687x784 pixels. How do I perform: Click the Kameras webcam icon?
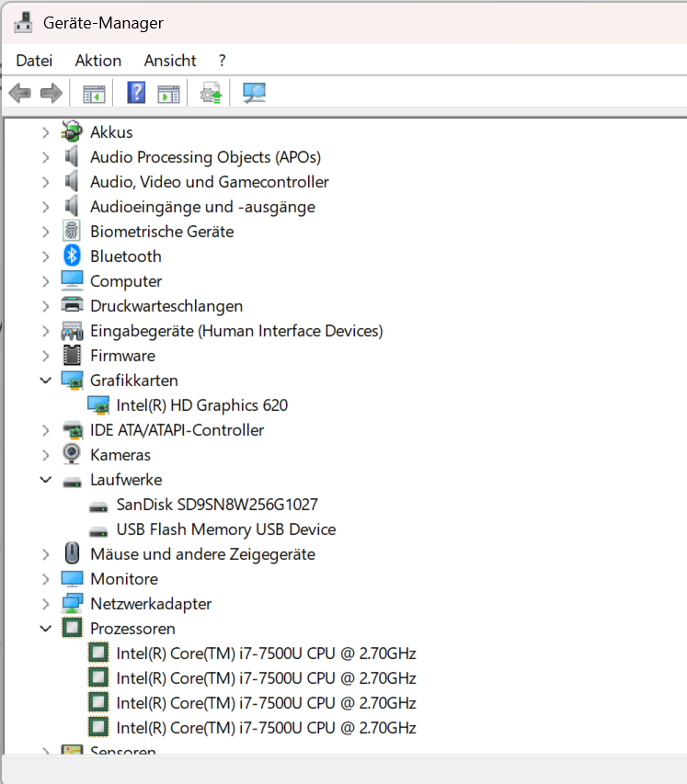pyautogui.click(x=72, y=454)
